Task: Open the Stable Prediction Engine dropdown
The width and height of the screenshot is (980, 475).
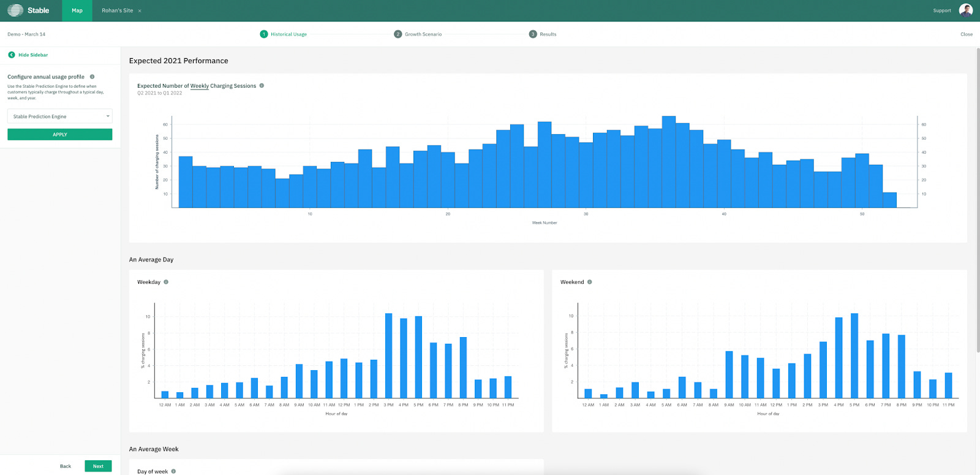Action: pyautogui.click(x=60, y=116)
